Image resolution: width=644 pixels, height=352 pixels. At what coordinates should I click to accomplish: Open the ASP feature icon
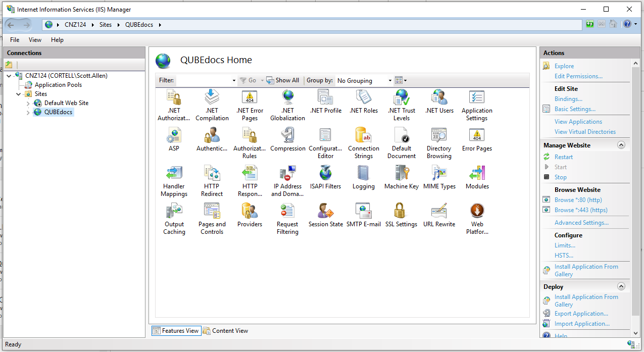174,139
